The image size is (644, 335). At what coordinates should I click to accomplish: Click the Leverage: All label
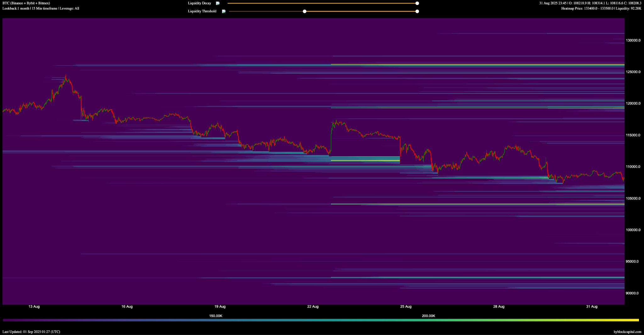(x=70, y=8)
